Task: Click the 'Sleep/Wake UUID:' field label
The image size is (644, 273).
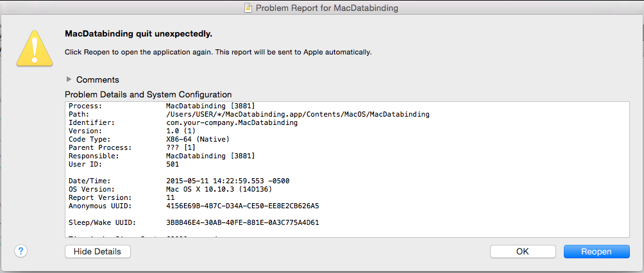Action: [102, 222]
